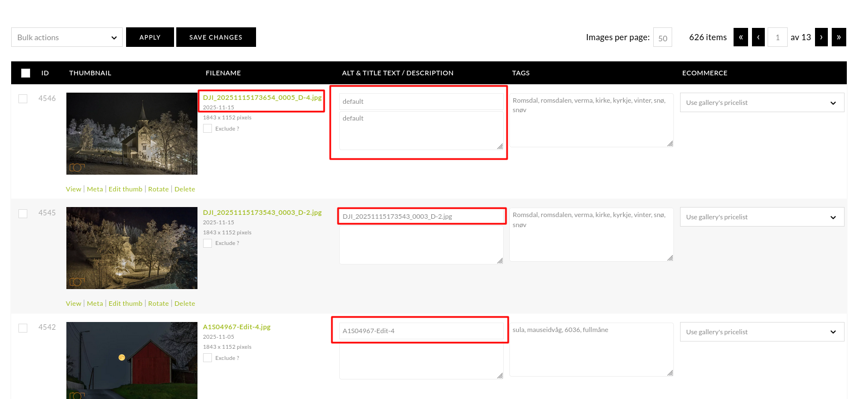
Task: Click Edit thumb link under image 4546
Action: point(126,189)
